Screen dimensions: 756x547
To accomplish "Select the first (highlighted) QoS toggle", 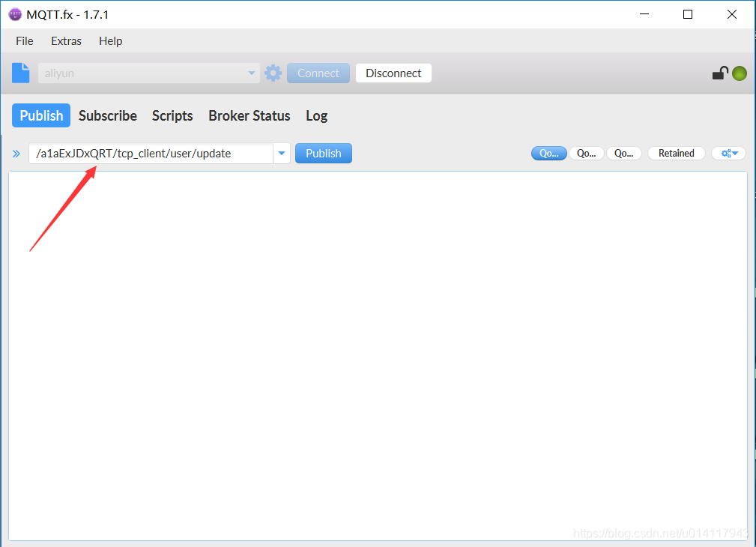I will (x=548, y=154).
